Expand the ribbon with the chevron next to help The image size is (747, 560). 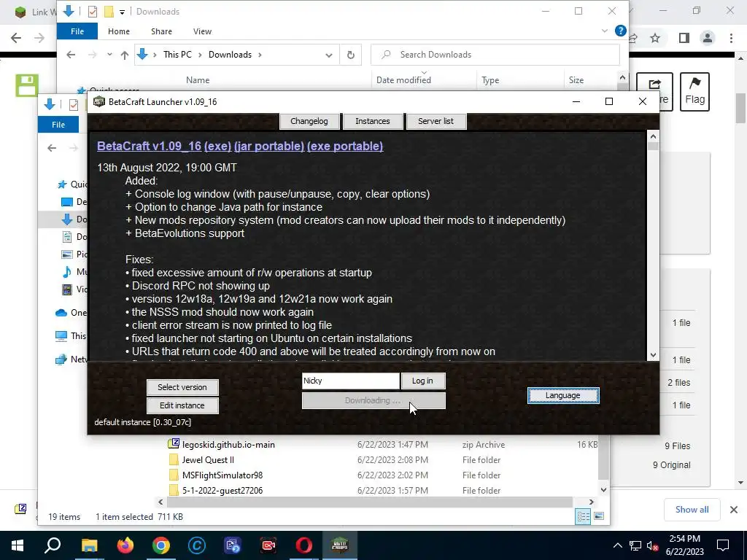point(605,31)
